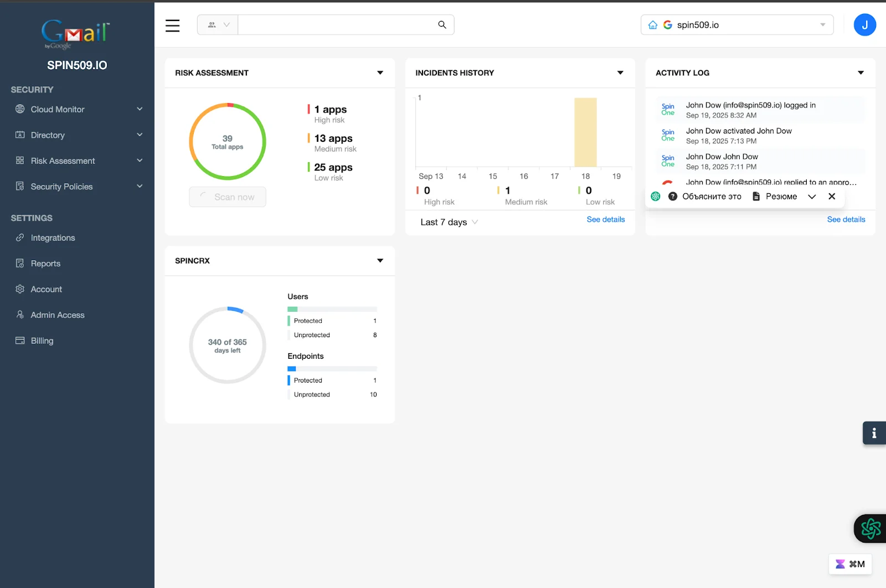Open Reports under Settings
The image size is (886, 588).
45,263
